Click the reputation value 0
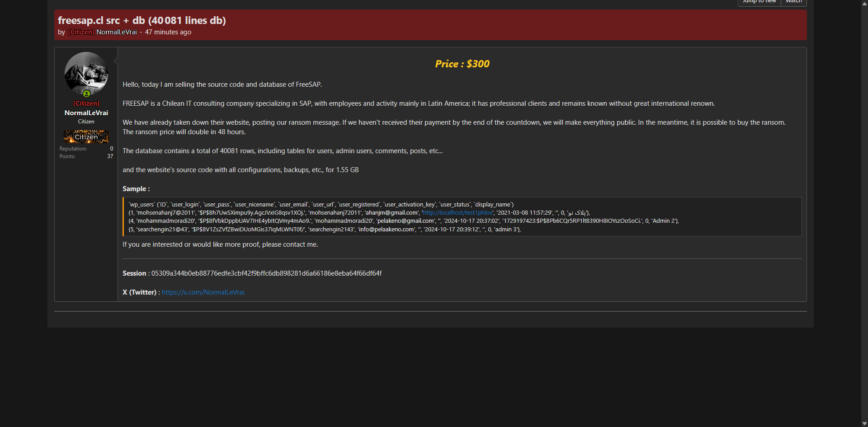Screen dimensions: 868x427 [x=112, y=149]
